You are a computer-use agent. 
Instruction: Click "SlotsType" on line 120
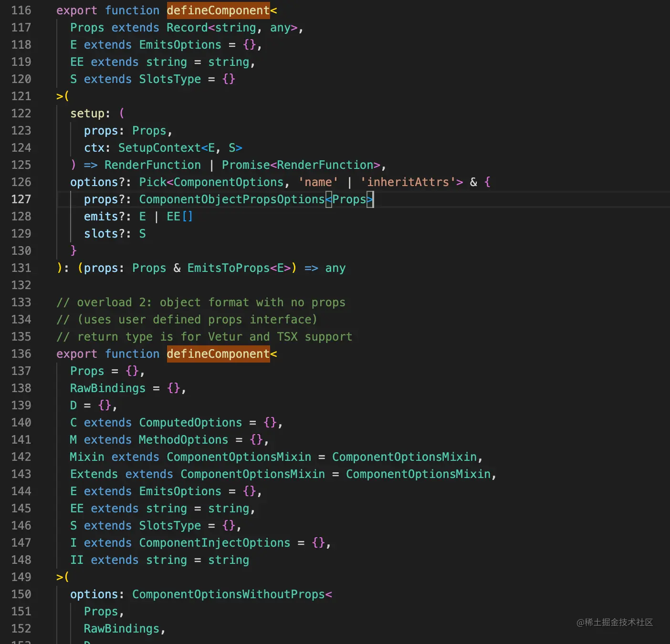point(170,79)
